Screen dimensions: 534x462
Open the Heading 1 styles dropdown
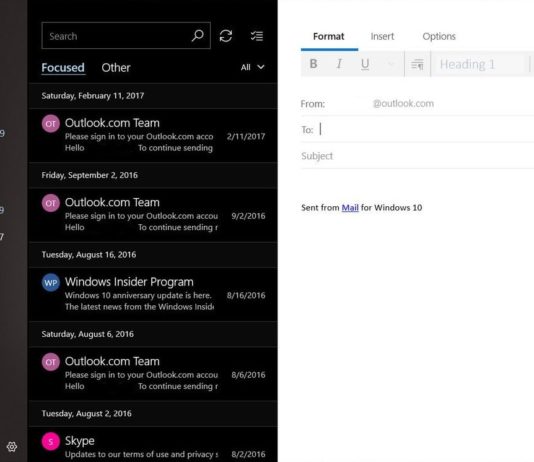[481, 64]
